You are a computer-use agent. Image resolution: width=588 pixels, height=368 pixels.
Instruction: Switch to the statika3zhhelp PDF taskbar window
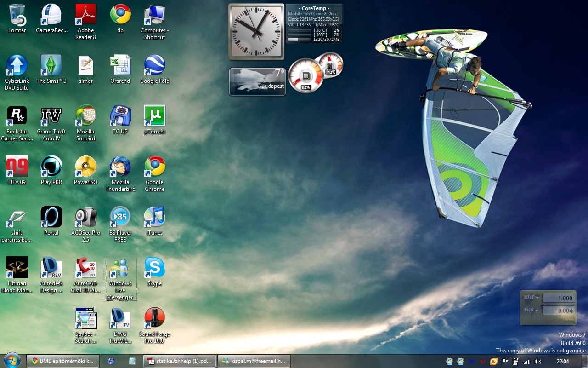click(180, 361)
